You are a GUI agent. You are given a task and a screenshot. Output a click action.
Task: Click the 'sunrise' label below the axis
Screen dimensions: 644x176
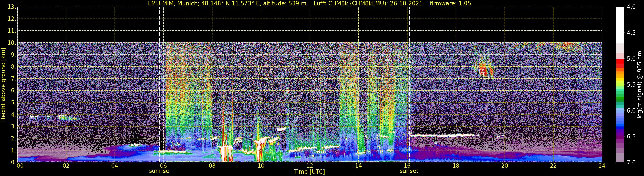coord(159,171)
